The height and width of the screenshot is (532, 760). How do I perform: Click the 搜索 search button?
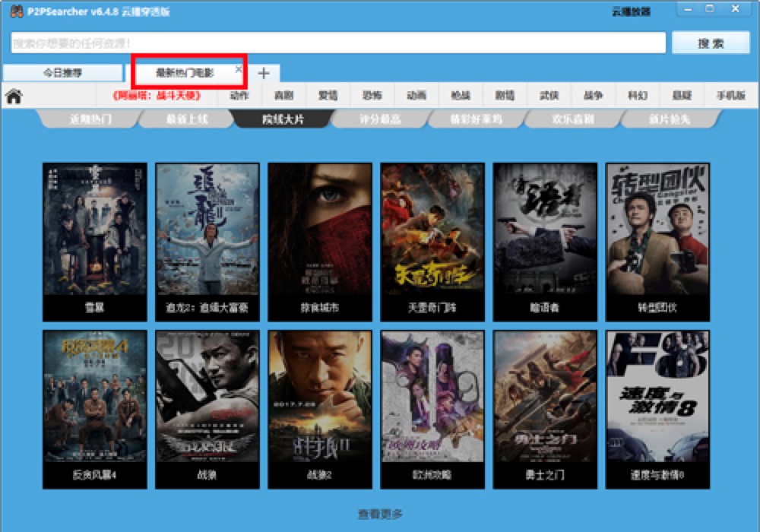tap(711, 43)
